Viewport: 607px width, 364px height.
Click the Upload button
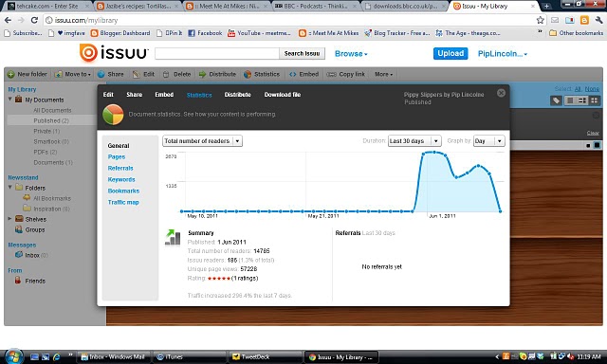click(451, 53)
